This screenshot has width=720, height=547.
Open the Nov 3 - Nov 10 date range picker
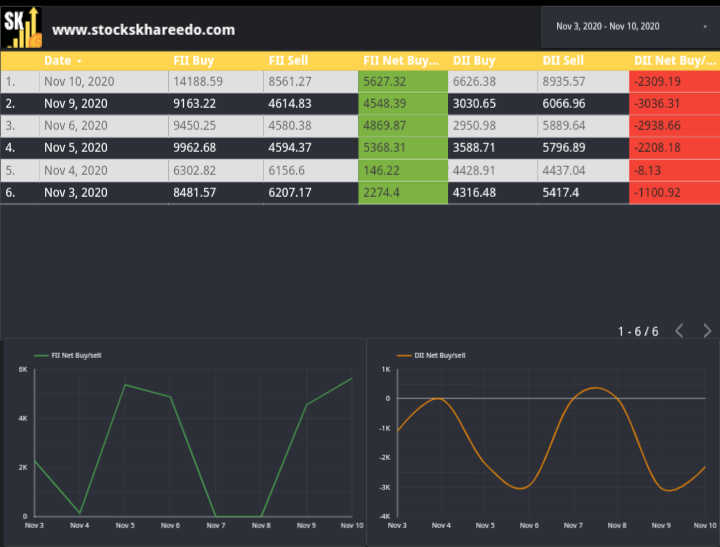pyautogui.click(x=630, y=27)
